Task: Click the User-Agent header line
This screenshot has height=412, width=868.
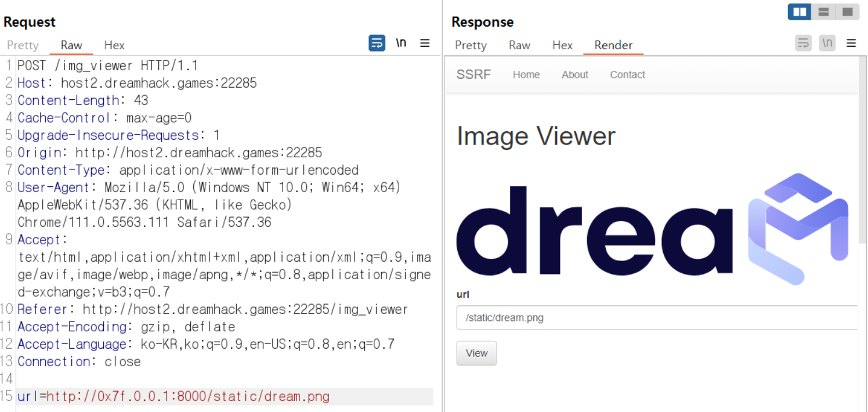Action: (209, 204)
